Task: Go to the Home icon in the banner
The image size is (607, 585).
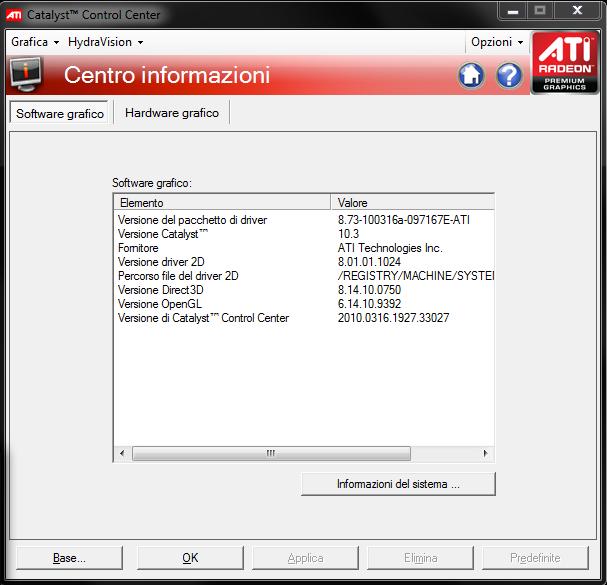Action: point(471,75)
